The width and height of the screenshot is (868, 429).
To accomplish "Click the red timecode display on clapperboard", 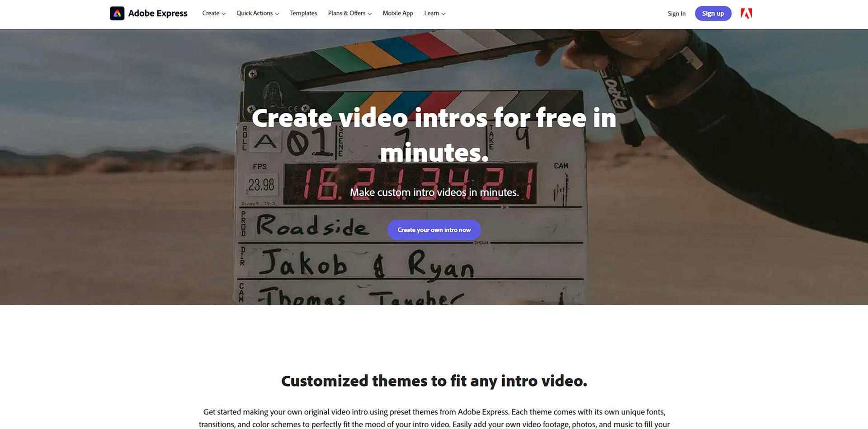I will 409,184.
